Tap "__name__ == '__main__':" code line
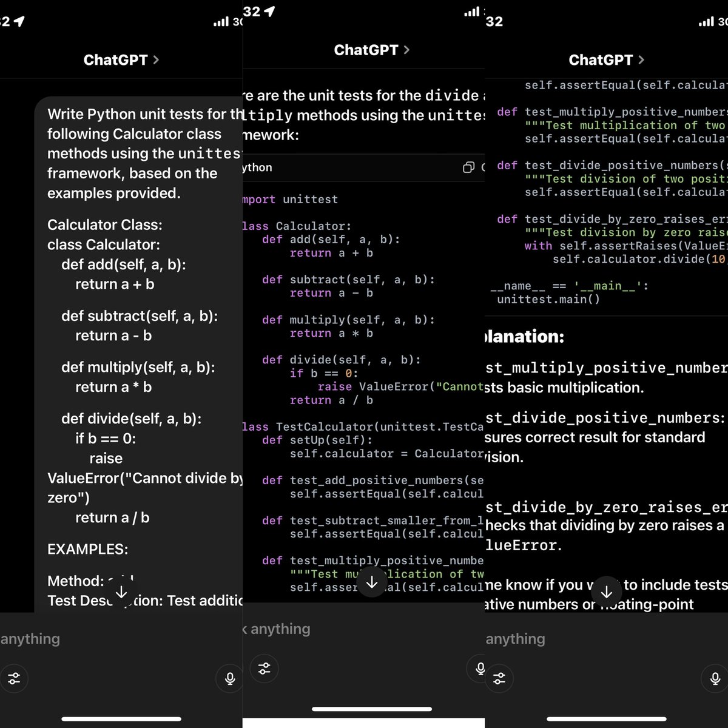The image size is (728, 728). click(x=569, y=286)
